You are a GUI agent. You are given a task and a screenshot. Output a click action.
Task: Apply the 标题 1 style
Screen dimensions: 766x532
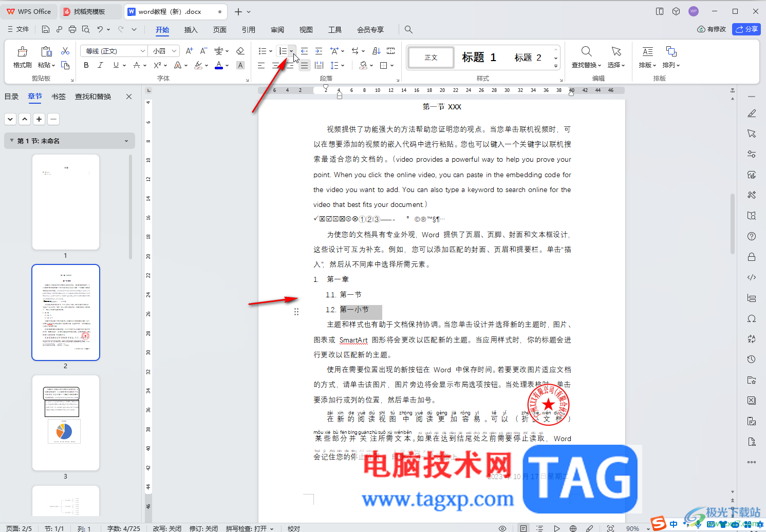479,58
